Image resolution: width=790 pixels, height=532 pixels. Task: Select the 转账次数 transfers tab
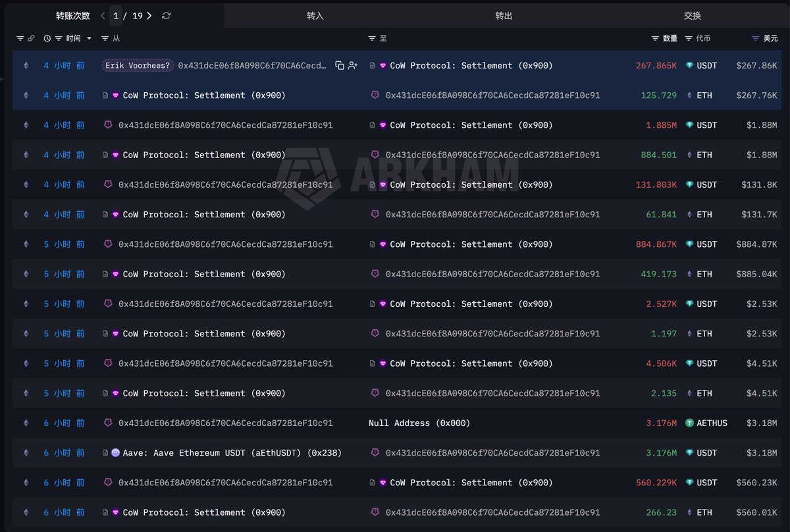click(72, 15)
